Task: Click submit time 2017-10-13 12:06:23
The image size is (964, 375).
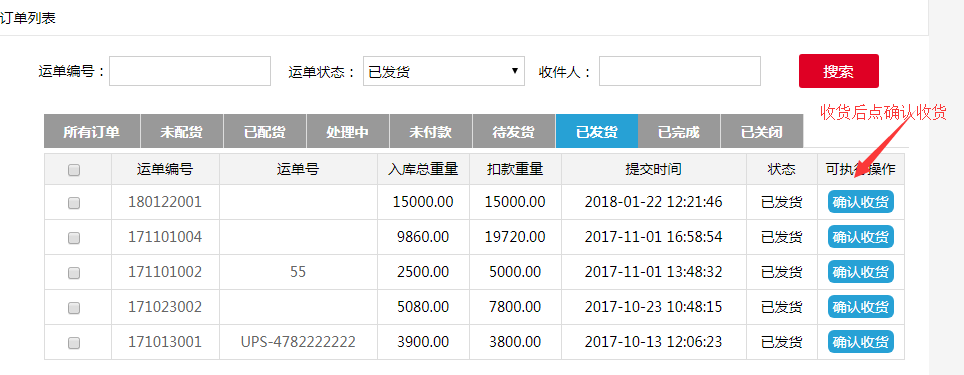Action: (654, 342)
